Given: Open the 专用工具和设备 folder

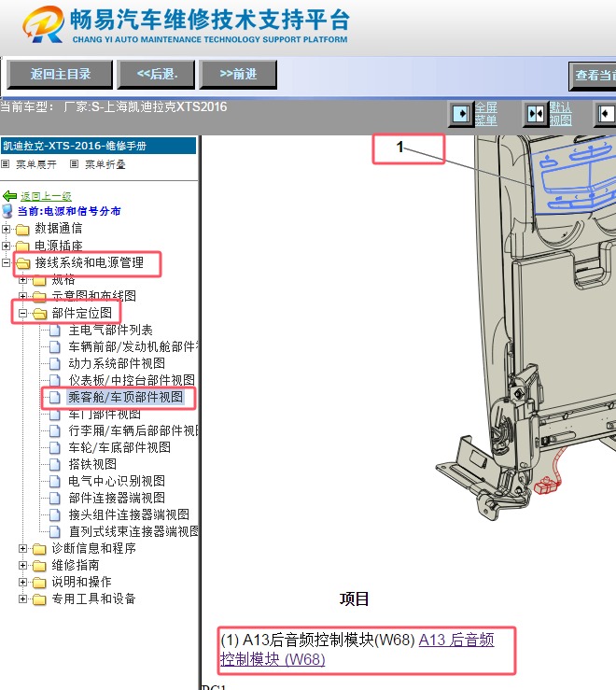Looking at the screenshot, I should [93, 598].
